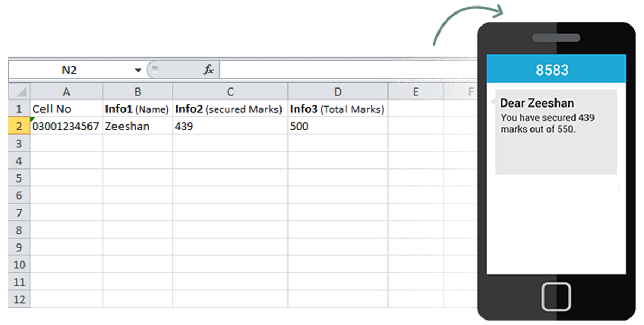Click the Name Box showing N2
The height and width of the screenshot is (325, 644).
(x=70, y=70)
